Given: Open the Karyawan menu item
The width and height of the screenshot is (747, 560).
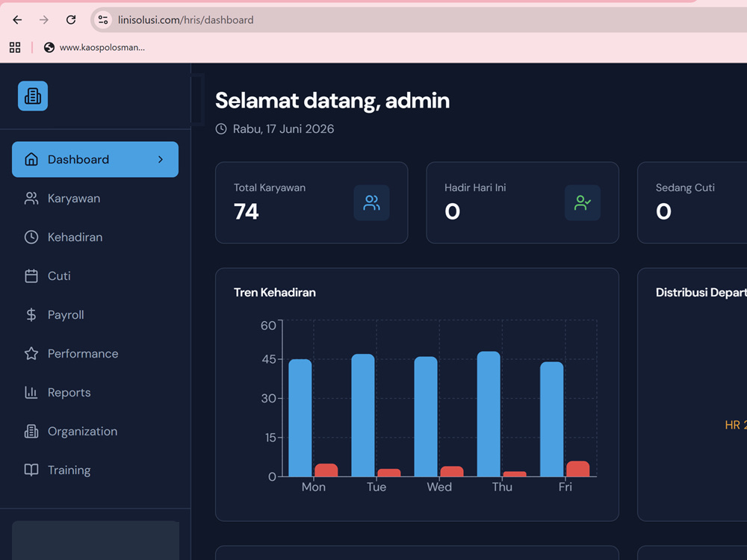Looking at the screenshot, I should pos(96,198).
